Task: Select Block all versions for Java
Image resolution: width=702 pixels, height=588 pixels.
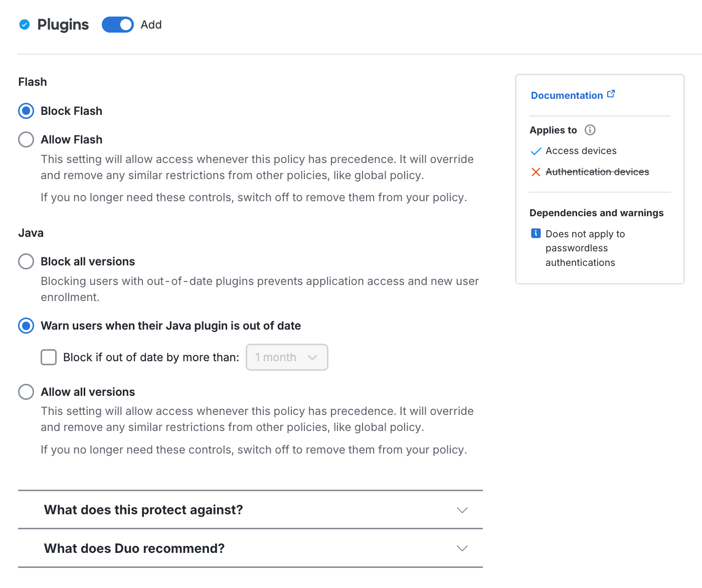Action: 26,261
